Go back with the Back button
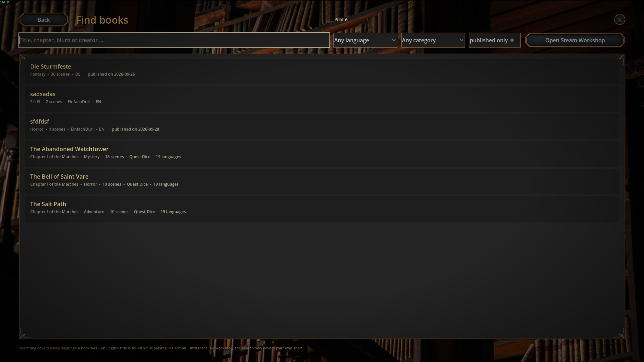Screen dimensions: 644x362 tap(44, 20)
